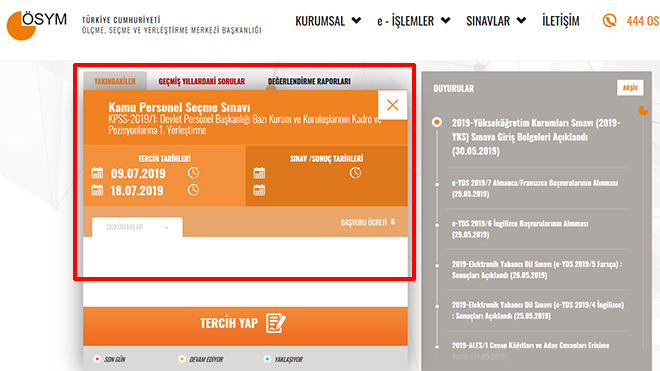Click clock icon next to 09.07.2019
Screen dimensions: 660x371
[x=193, y=173]
